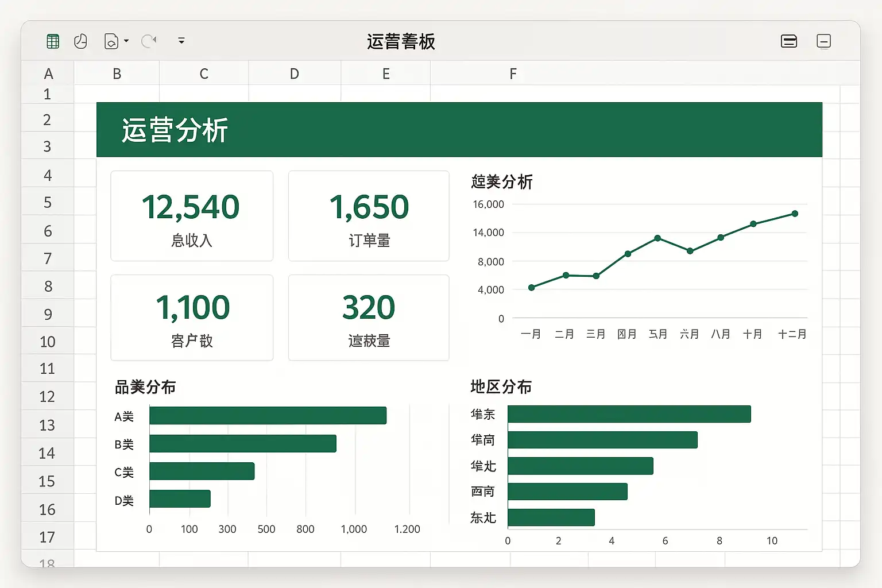Click the 12,540 total revenue card

click(191, 216)
